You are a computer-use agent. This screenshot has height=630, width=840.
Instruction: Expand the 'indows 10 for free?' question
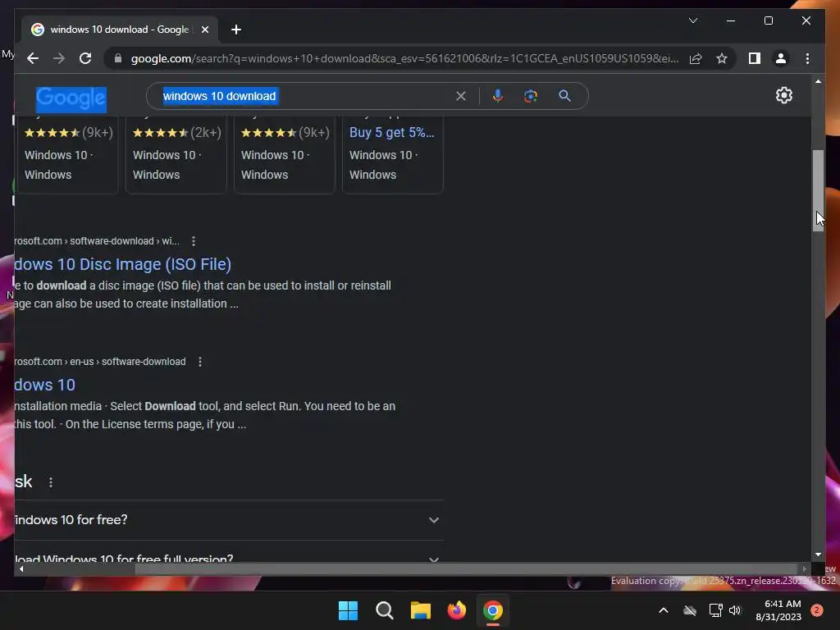(230, 519)
